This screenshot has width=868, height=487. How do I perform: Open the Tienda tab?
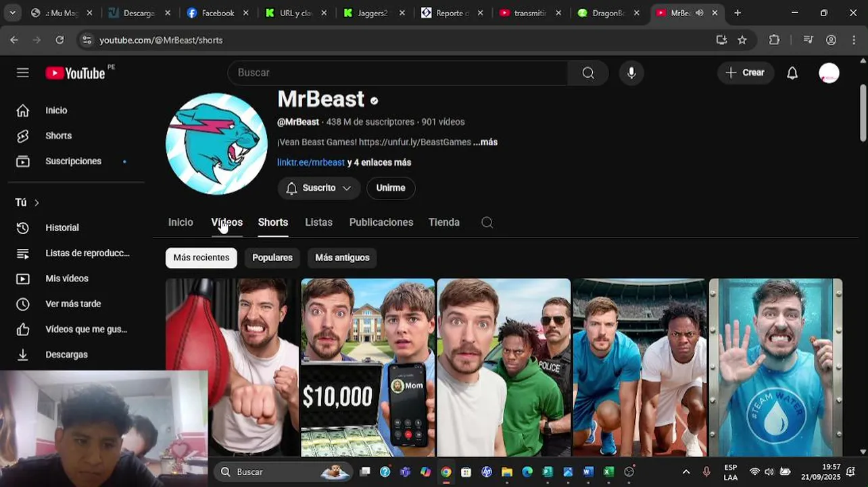(444, 223)
